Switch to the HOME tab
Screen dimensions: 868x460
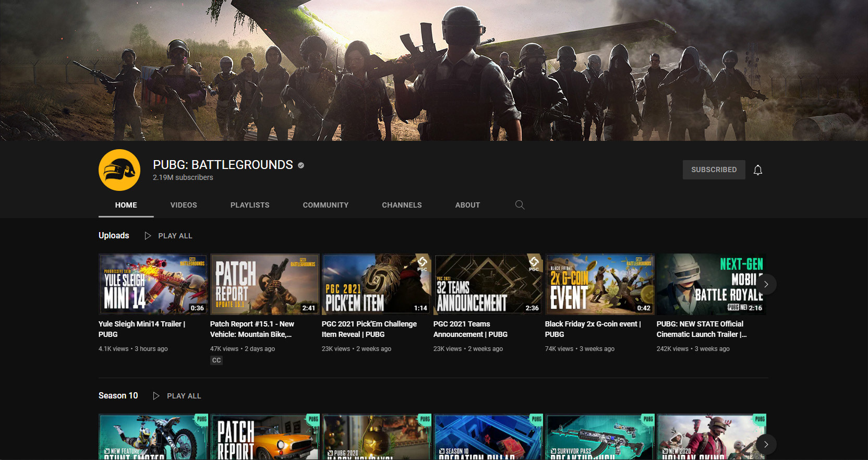126,205
